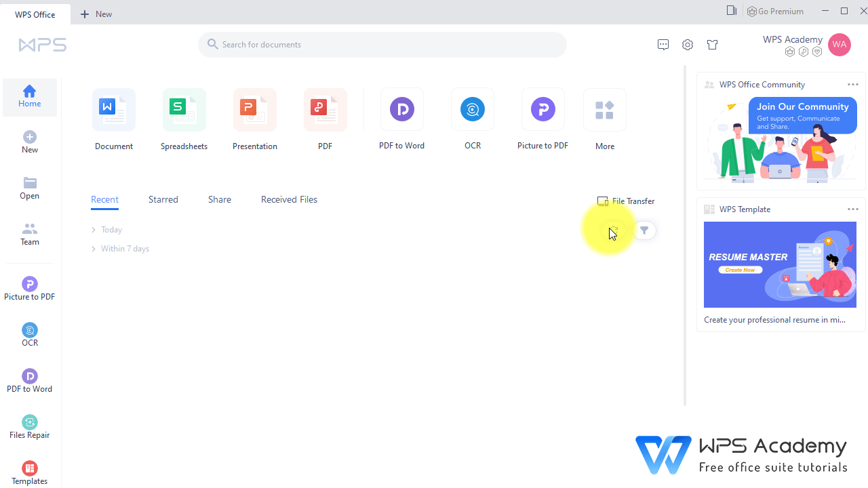Select the WPS Office window tab
The image size is (868, 488).
pos(35,14)
